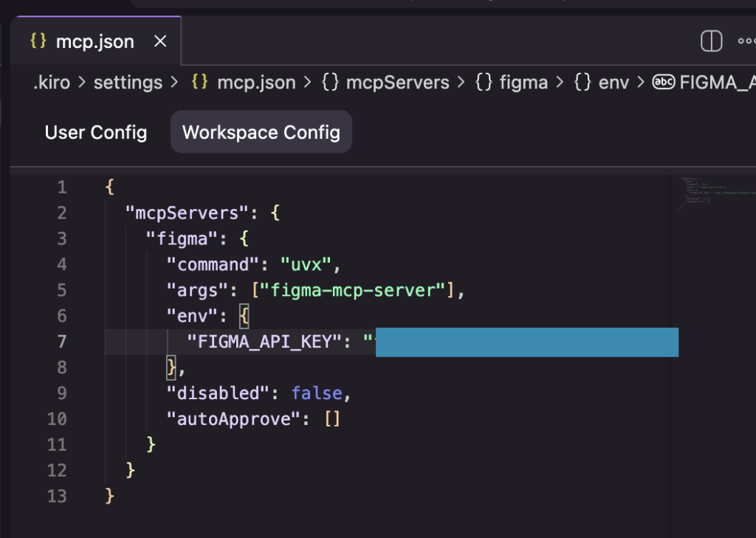Click the autoApprove empty array value

click(x=331, y=419)
